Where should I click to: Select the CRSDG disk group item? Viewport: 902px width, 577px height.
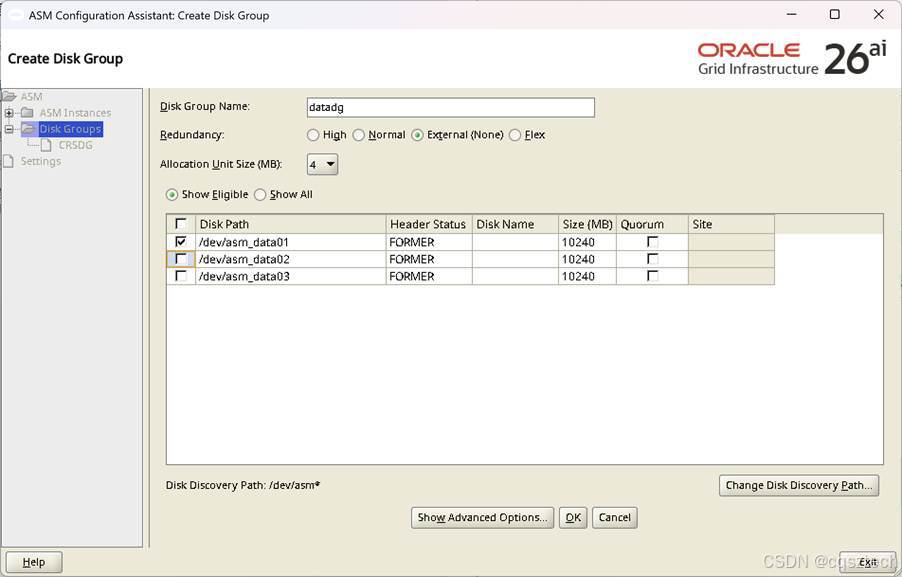[x=75, y=145]
